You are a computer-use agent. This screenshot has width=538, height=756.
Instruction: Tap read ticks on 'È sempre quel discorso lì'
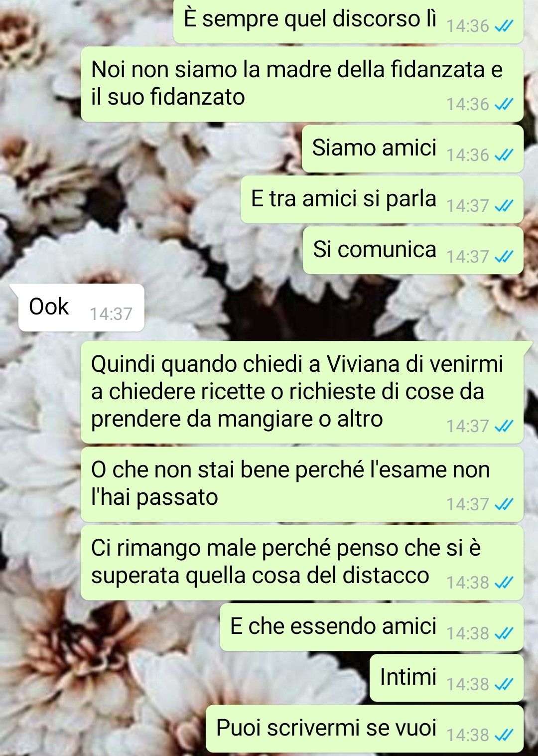coord(504,26)
